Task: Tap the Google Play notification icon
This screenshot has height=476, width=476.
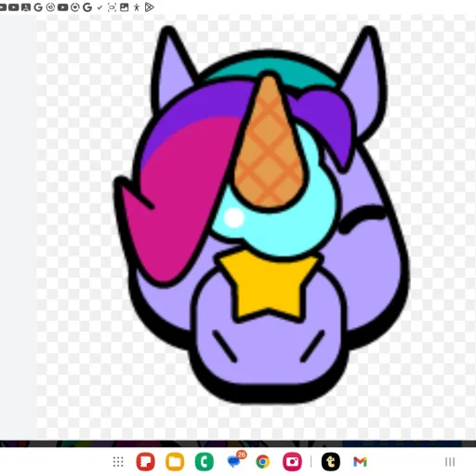Action: (149, 7)
